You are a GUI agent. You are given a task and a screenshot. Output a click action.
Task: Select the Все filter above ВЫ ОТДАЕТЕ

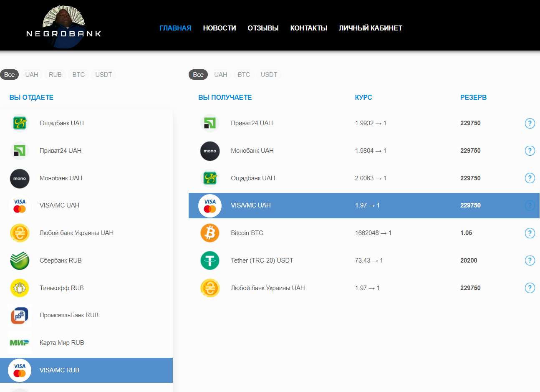[x=10, y=75]
